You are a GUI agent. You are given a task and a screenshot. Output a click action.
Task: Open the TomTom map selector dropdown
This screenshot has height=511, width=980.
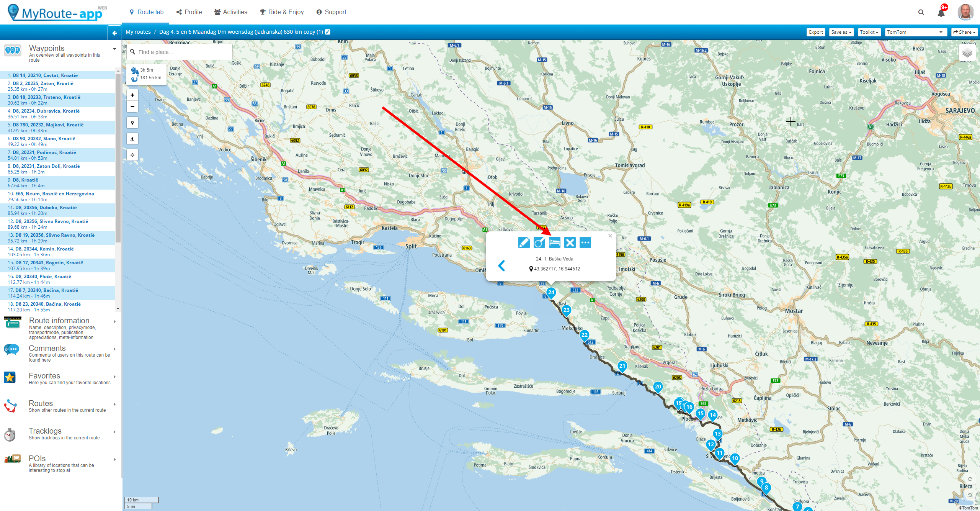point(915,32)
